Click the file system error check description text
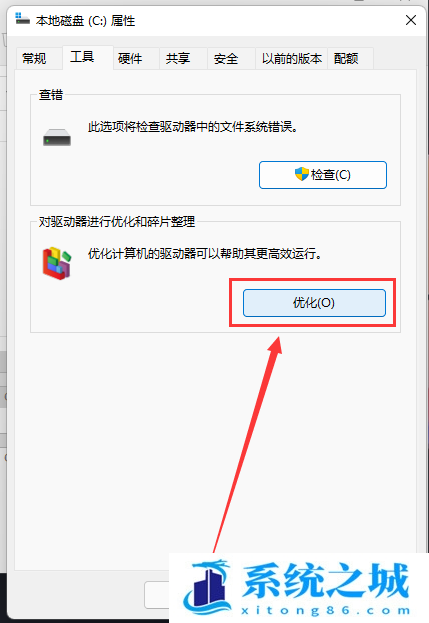Image resolution: width=429 pixels, height=623 pixels. [x=193, y=127]
